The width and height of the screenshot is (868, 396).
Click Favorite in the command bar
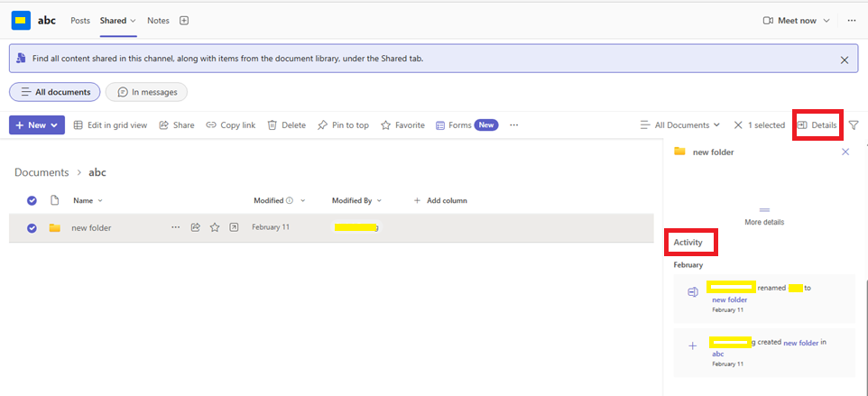403,125
